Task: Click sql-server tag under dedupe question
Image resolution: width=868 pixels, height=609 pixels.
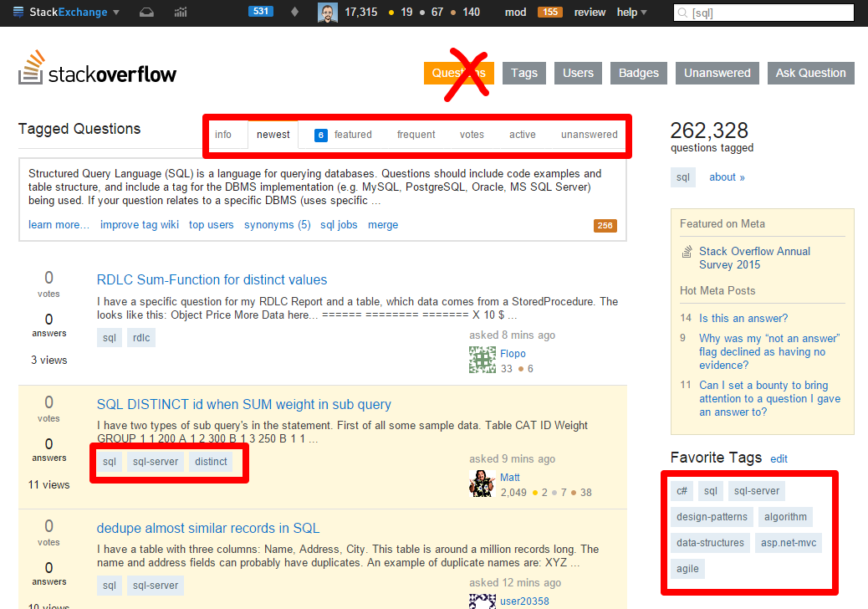Action: click(156, 586)
